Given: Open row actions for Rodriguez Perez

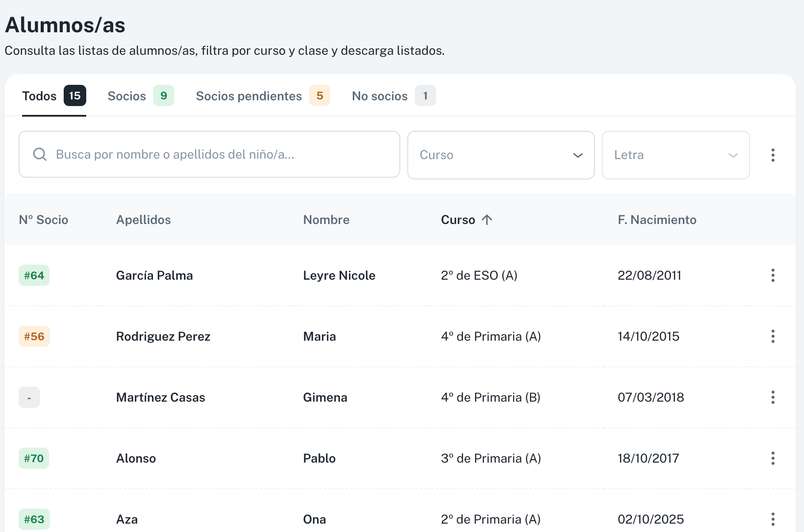Looking at the screenshot, I should tap(773, 336).
